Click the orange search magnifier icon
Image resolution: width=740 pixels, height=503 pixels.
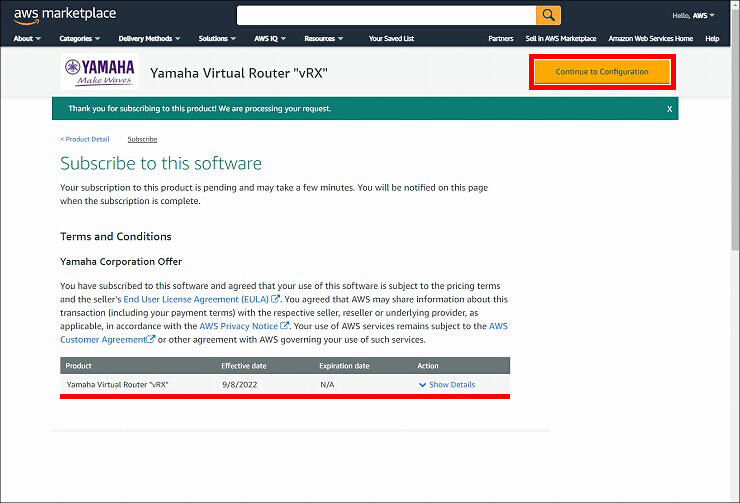(548, 15)
